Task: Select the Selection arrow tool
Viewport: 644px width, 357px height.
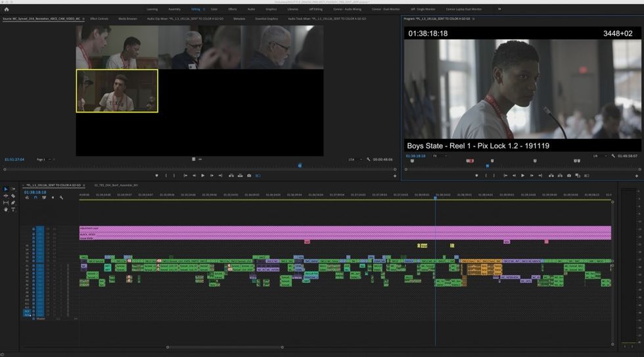Action: (6, 189)
